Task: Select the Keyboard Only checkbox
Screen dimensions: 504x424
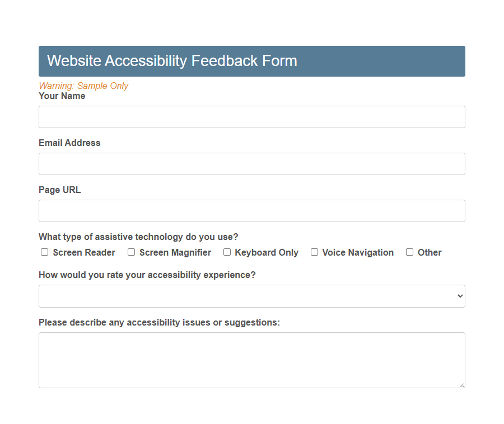Action: [x=227, y=252]
